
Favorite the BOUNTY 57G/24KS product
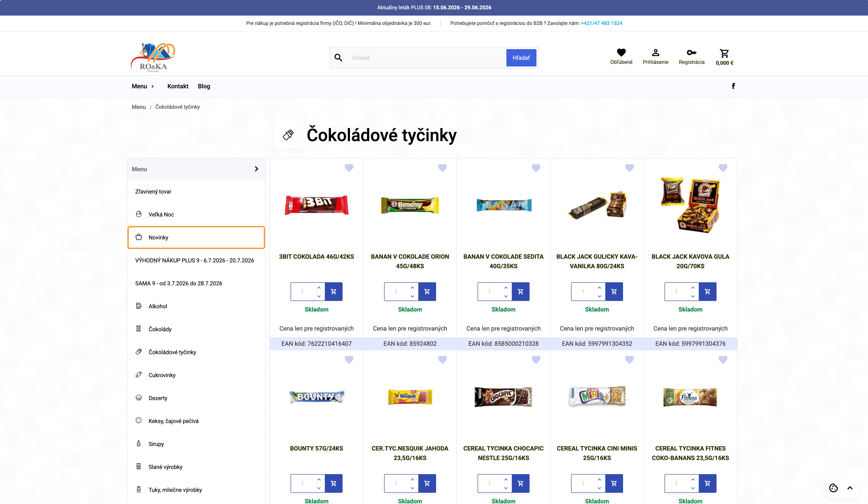coord(349,360)
